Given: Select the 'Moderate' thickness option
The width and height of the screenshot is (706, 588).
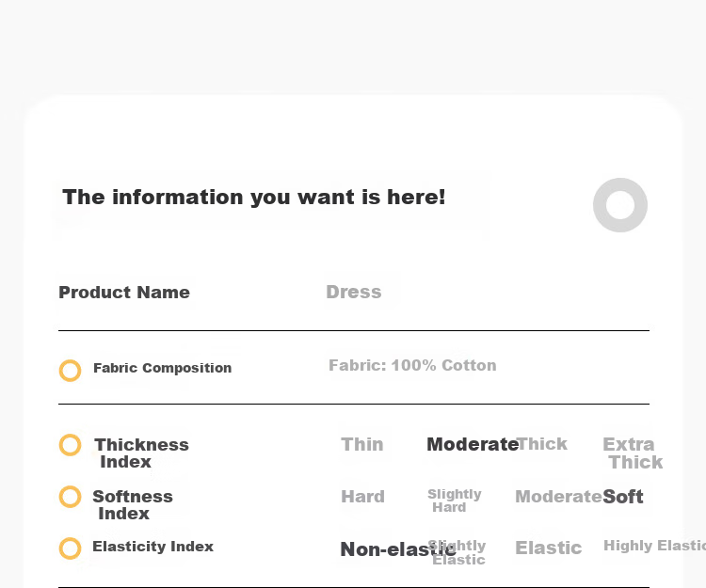Looking at the screenshot, I should (x=473, y=444).
